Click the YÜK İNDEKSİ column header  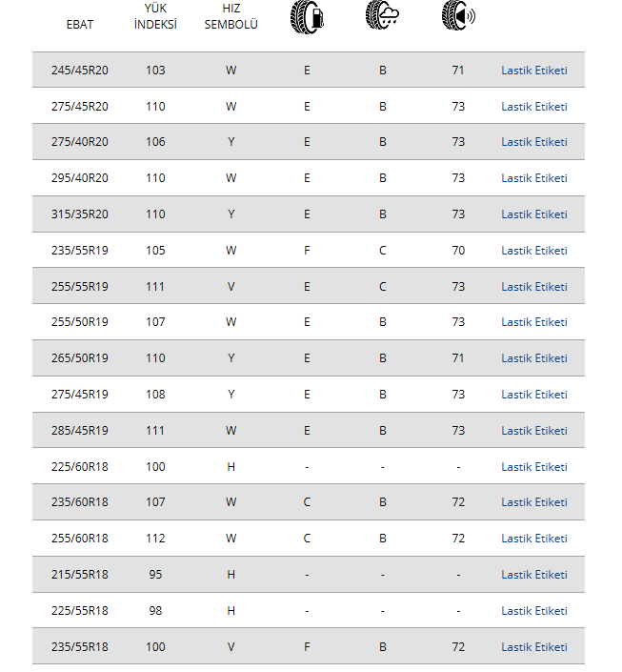coord(155,16)
